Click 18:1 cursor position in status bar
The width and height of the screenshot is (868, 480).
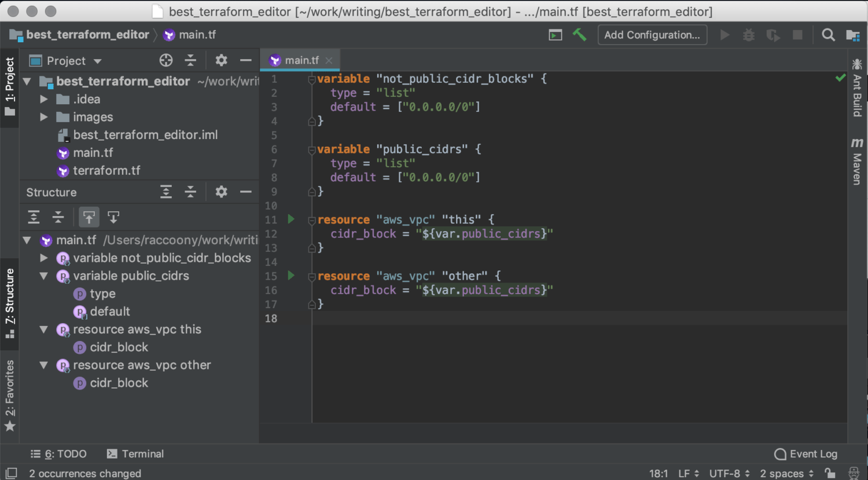click(x=659, y=473)
